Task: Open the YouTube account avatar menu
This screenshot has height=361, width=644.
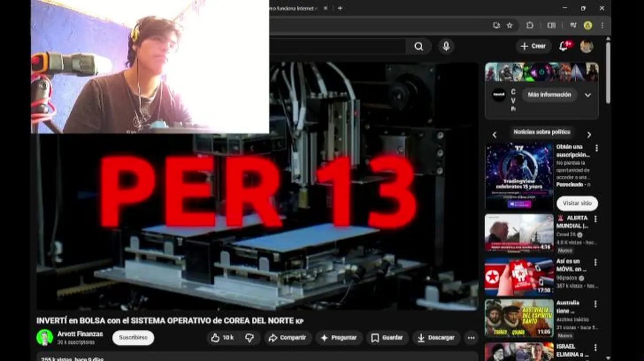Action: 586,46
